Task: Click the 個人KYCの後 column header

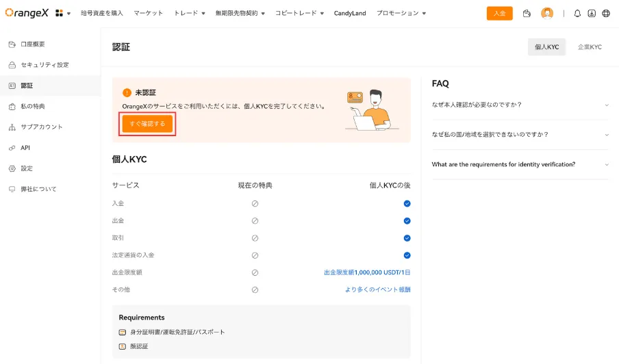Action: point(390,185)
